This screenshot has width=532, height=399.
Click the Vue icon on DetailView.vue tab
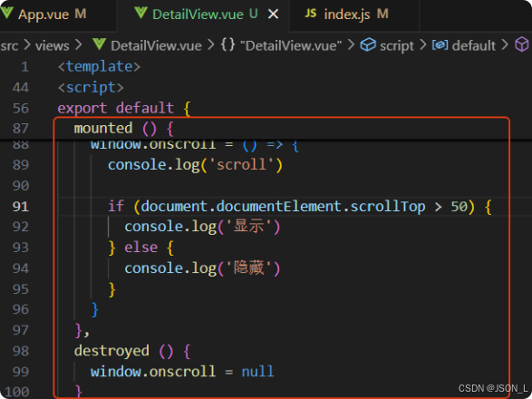140,14
